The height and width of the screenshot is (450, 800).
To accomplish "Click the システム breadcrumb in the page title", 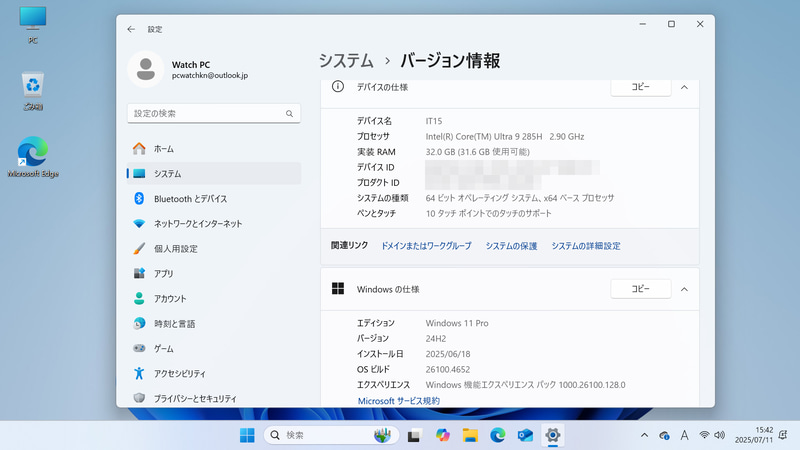I will [x=346, y=61].
